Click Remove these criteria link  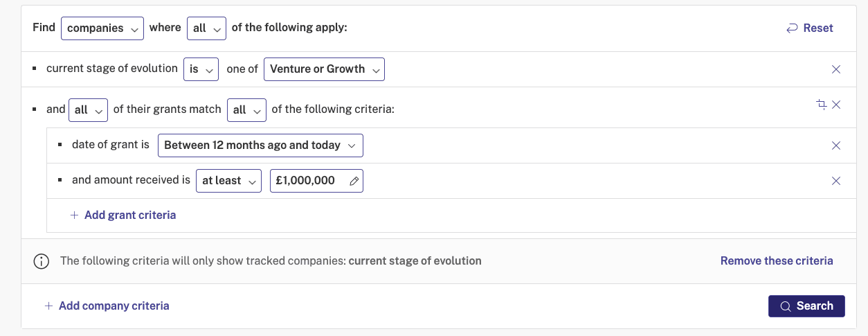(777, 261)
